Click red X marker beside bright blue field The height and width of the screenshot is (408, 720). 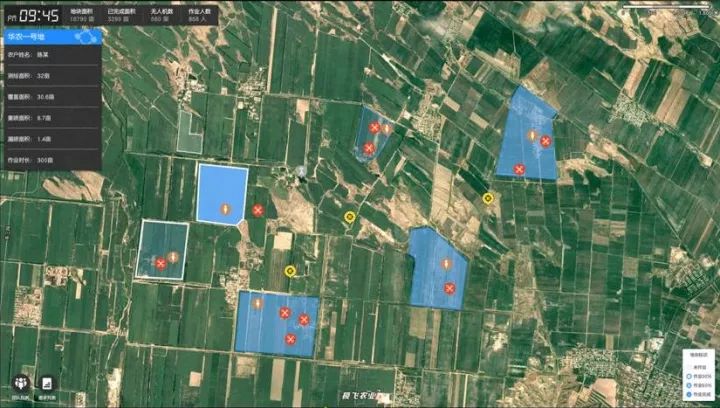[258, 210]
